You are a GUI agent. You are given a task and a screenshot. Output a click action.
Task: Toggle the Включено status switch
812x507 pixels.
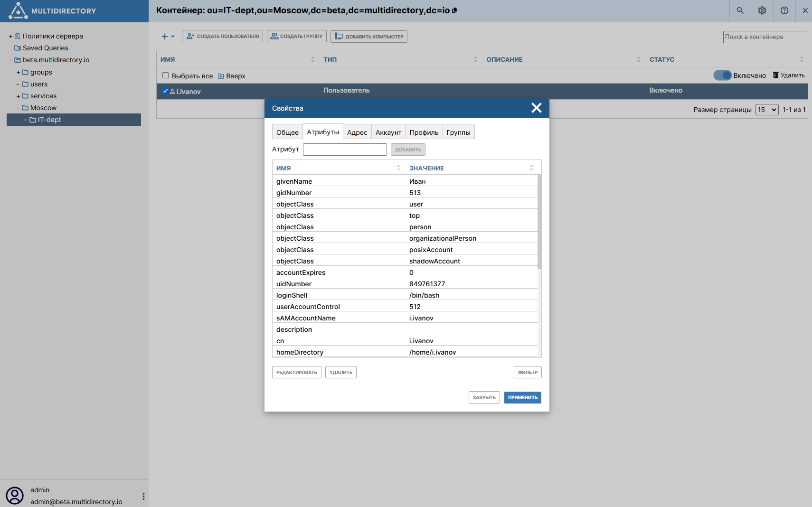tap(722, 75)
